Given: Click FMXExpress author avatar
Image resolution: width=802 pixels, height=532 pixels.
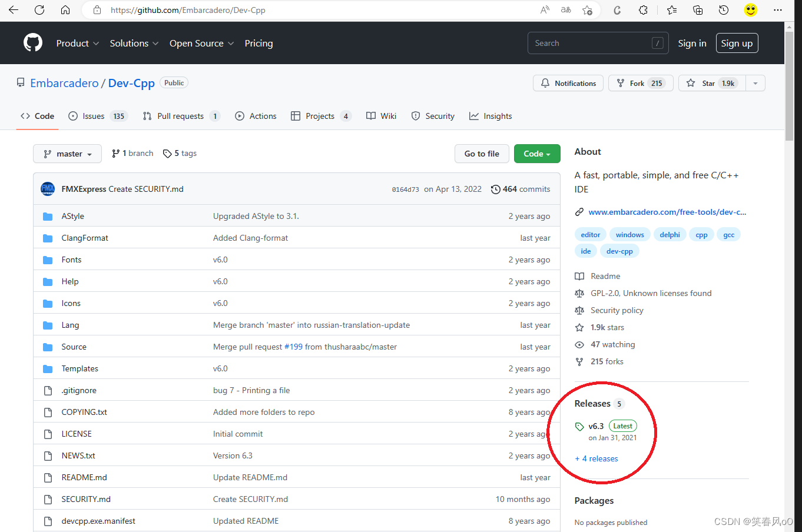Looking at the screenshot, I should [x=48, y=189].
